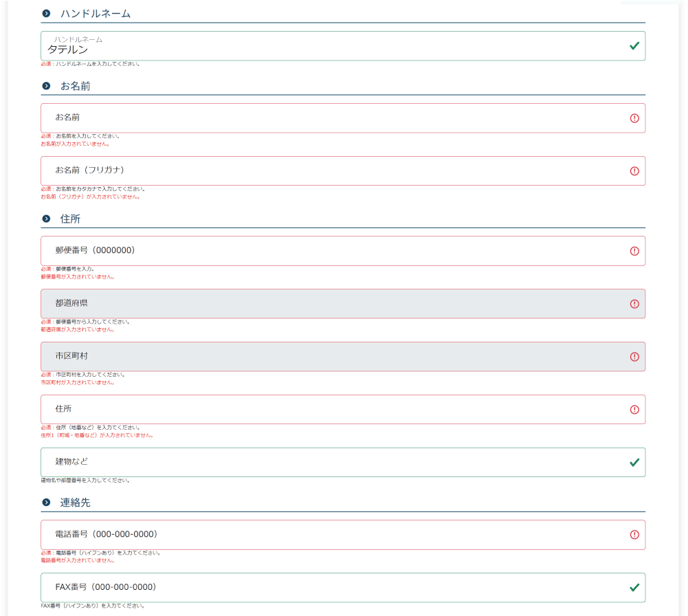Click error icon in お名前 field
Screen dimensions: 688x616
click(x=634, y=118)
